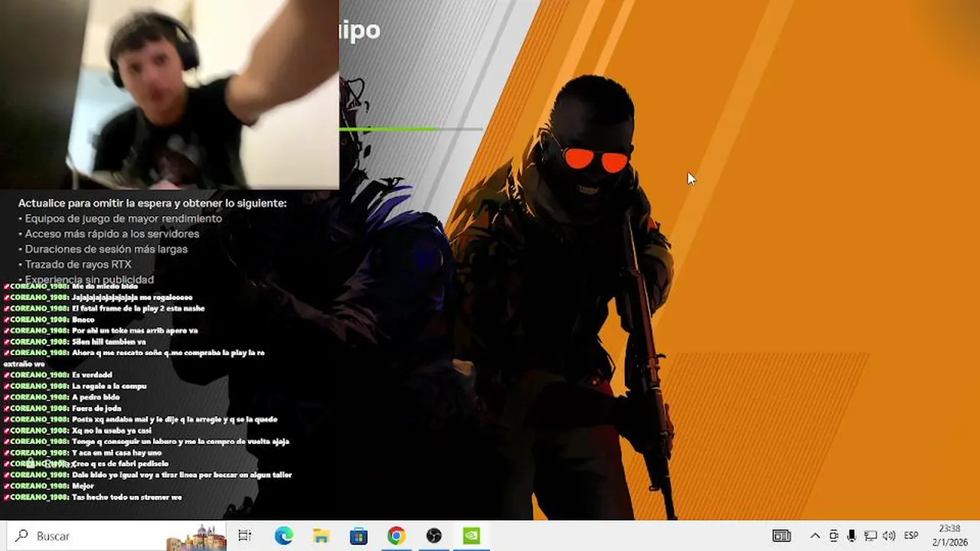Image resolution: width=980 pixels, height=551 pixels.
Task: Open the microphone tray icon
Action: tap(851, 536)
